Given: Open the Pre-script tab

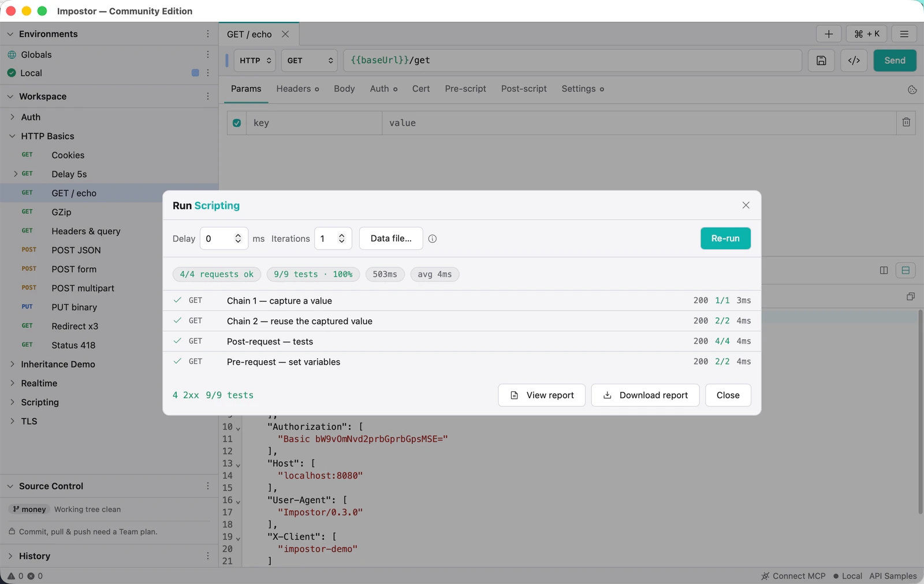Looking at the screenshot, I should tap(465, 89).
